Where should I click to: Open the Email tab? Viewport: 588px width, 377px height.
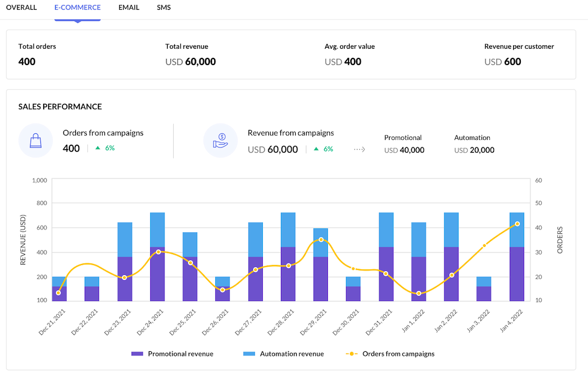pos(129,8)
